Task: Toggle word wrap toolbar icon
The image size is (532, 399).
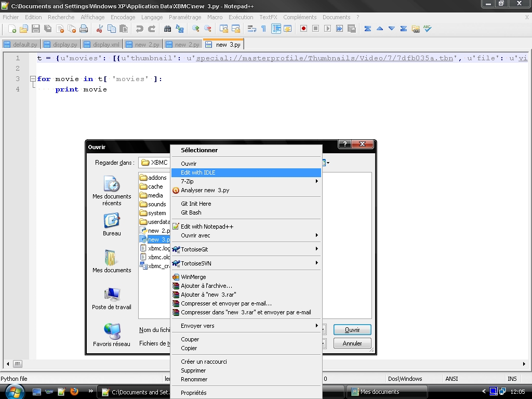Action: 252,29
